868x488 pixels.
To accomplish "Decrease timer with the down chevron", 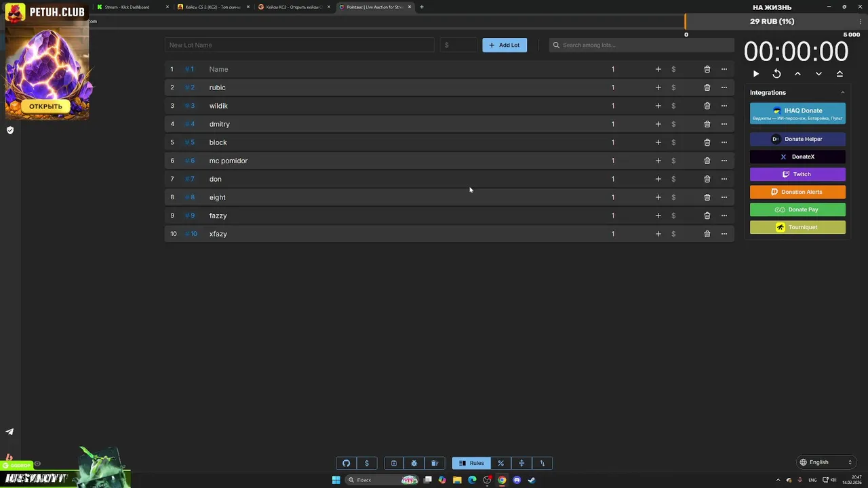I will [818, 74].
